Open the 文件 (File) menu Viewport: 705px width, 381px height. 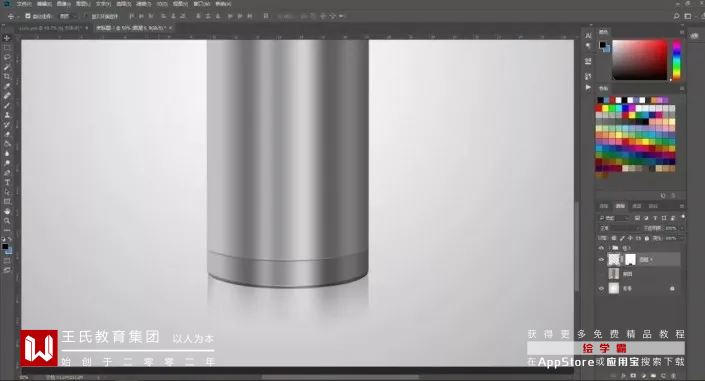pyautogui.click(x=24, y=4)
